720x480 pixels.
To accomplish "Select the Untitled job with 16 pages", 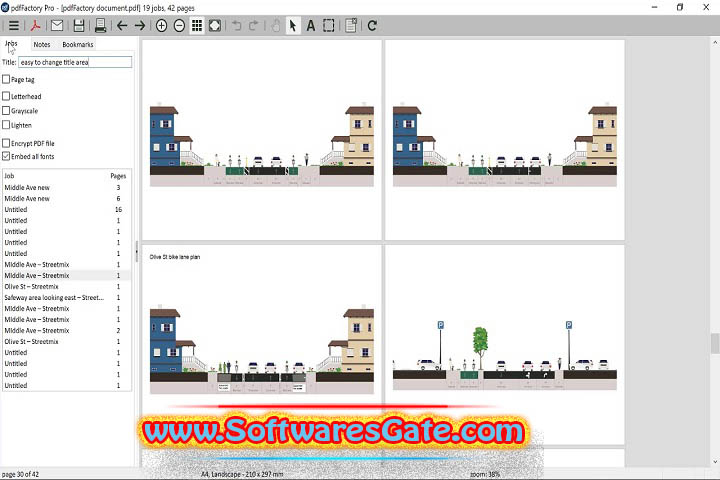I will tap(67, 209).
